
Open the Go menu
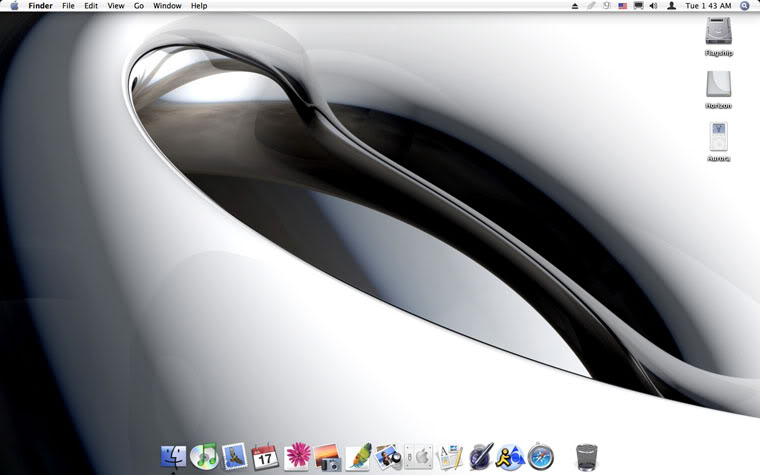tap(139, 6)
